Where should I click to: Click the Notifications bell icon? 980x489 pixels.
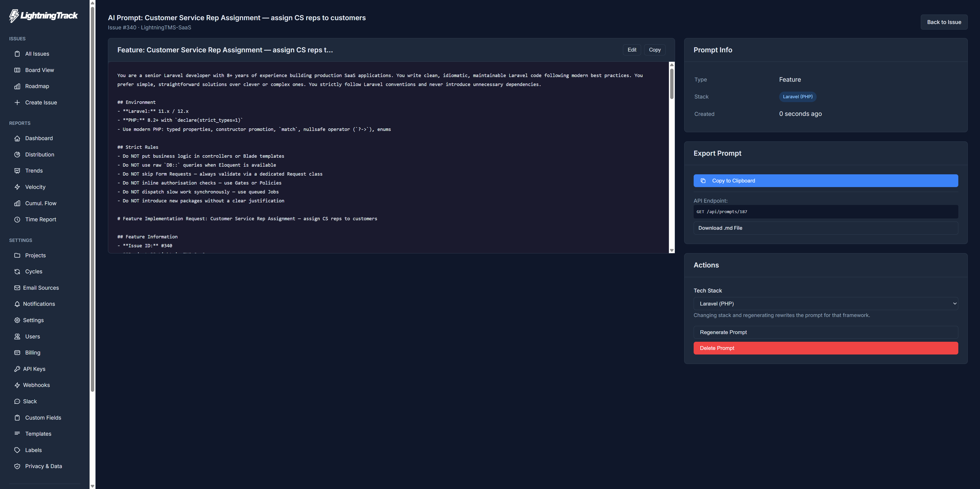pos(17,304)
